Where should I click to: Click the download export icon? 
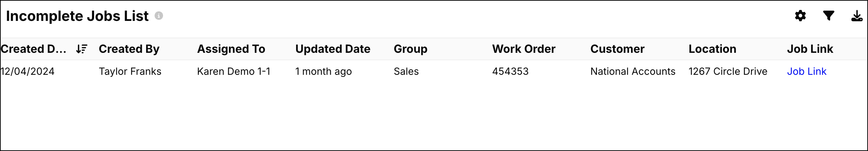[x=857, y=16]
